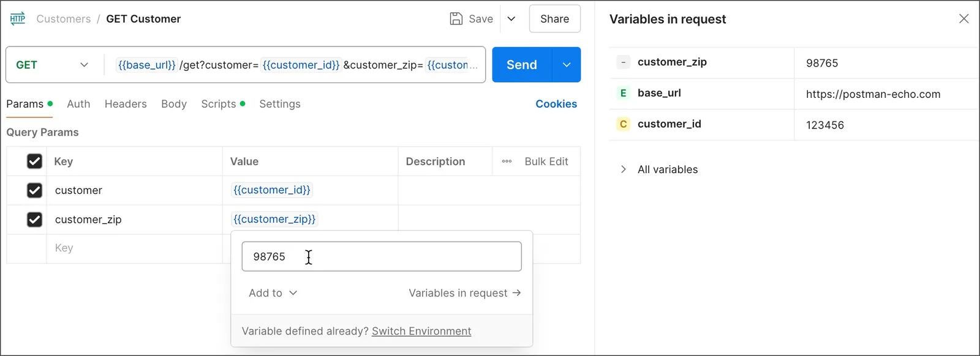The image size is (980, 356).
Task: Click the Share button
Action: tap(554, 19)
